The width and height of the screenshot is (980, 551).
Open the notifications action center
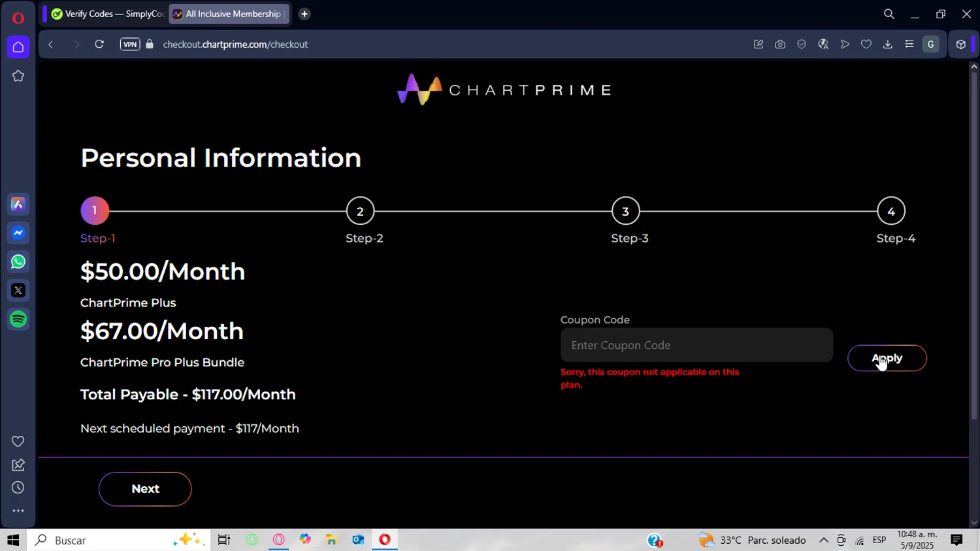tap(956, 540)
